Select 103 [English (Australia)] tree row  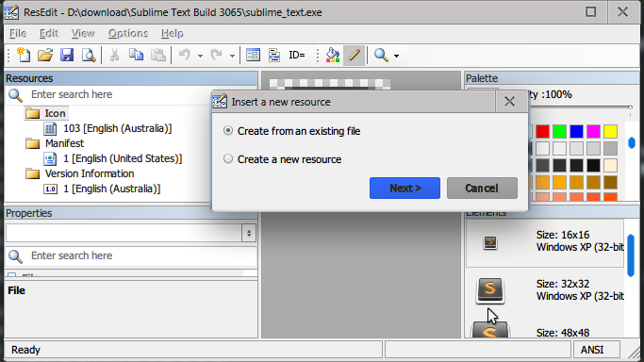pyautogui.click(x=118, y=128)
